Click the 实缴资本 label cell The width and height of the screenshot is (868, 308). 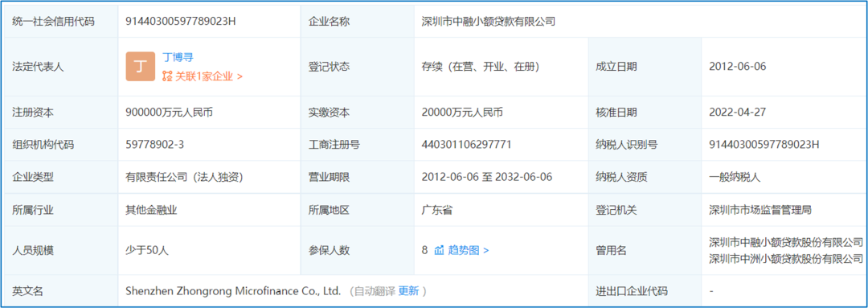coord(358,113)
